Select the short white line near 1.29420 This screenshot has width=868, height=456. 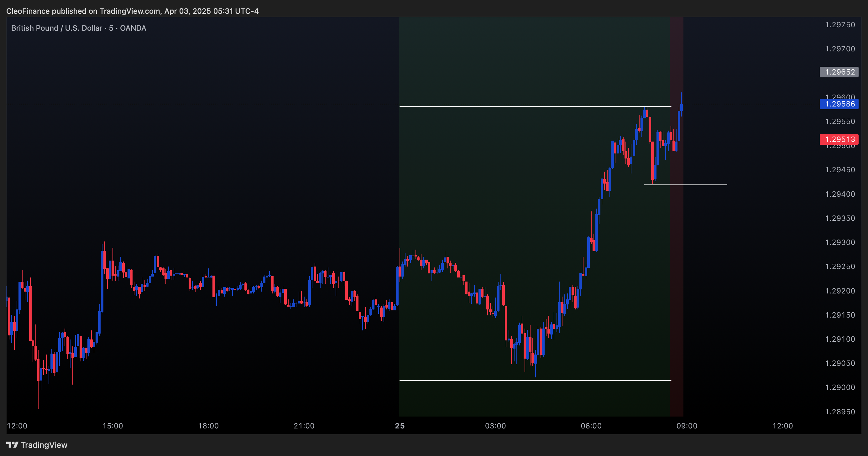685,184
